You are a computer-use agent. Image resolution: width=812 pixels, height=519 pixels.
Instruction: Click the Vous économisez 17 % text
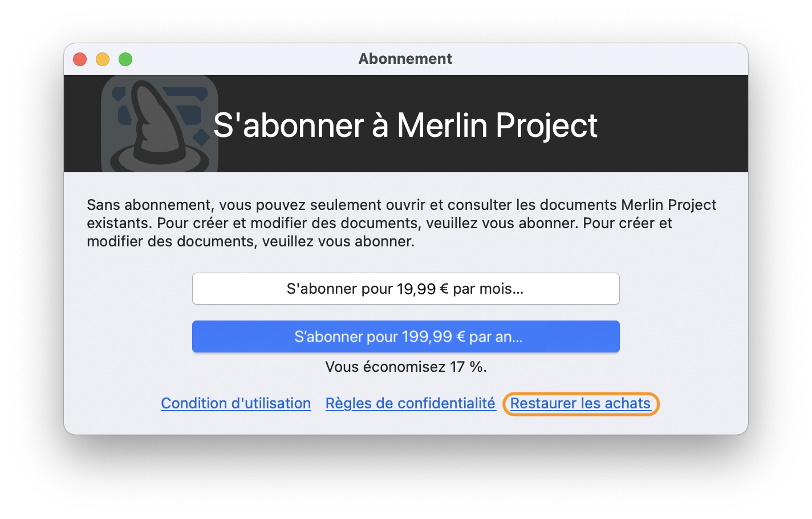click(x=405, y=367)
